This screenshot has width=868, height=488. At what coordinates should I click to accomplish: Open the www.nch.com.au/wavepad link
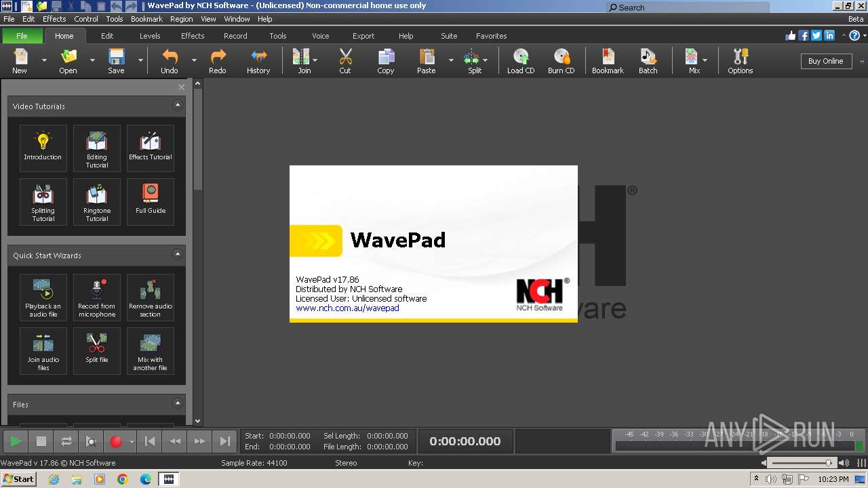347,308
